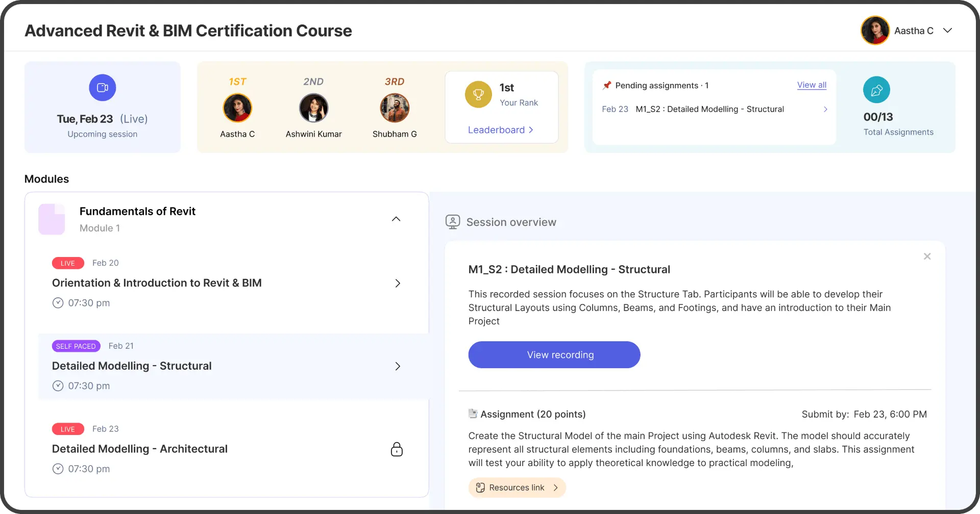Click the Tue, Feb 23 (Live) date text
This screenshot has width=980, height=514.
click(102, 119)
